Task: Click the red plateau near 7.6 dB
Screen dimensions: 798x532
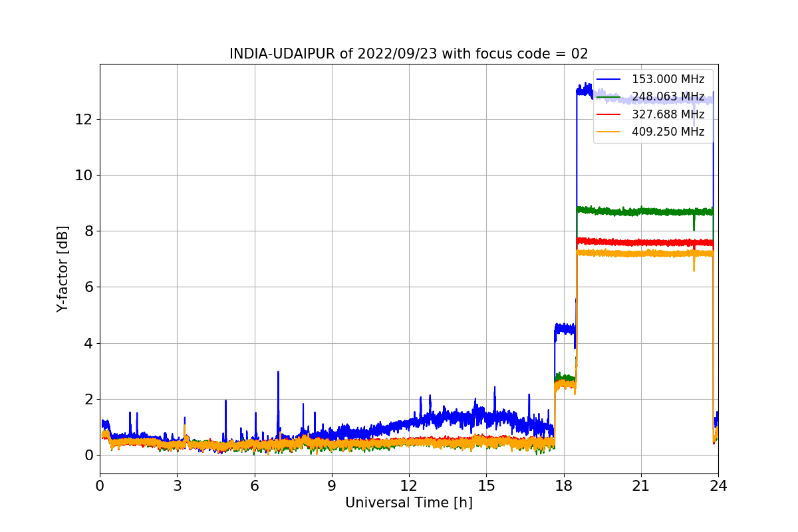Action: 644,242
